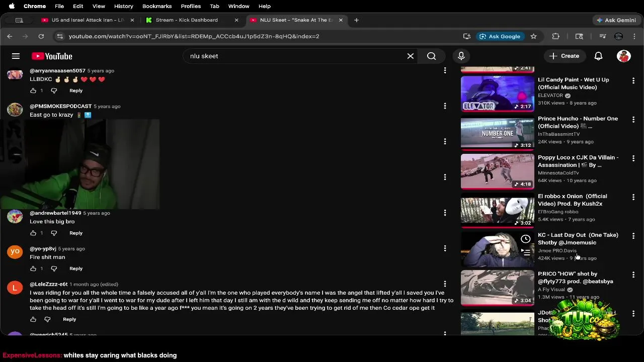Start voice search with the microphone
This screenshot has width=644, height=362.
tap(461, 56)
